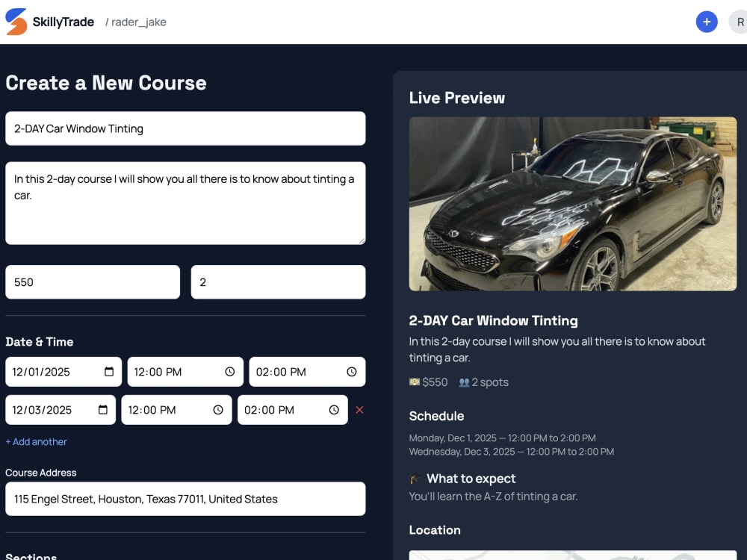Edit the price field showing 550
Screen dimensions: 747x560
coord(93,282)
